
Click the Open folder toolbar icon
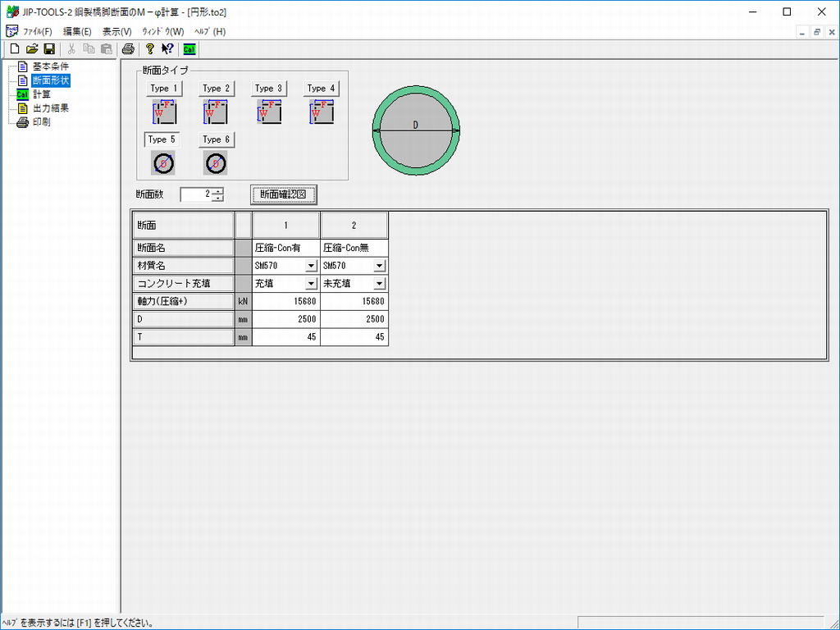point(32,49)
